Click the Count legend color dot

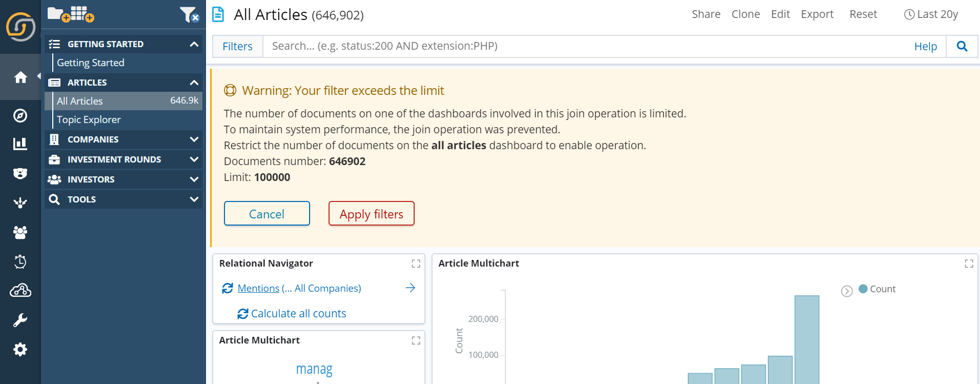click(863, 289)
